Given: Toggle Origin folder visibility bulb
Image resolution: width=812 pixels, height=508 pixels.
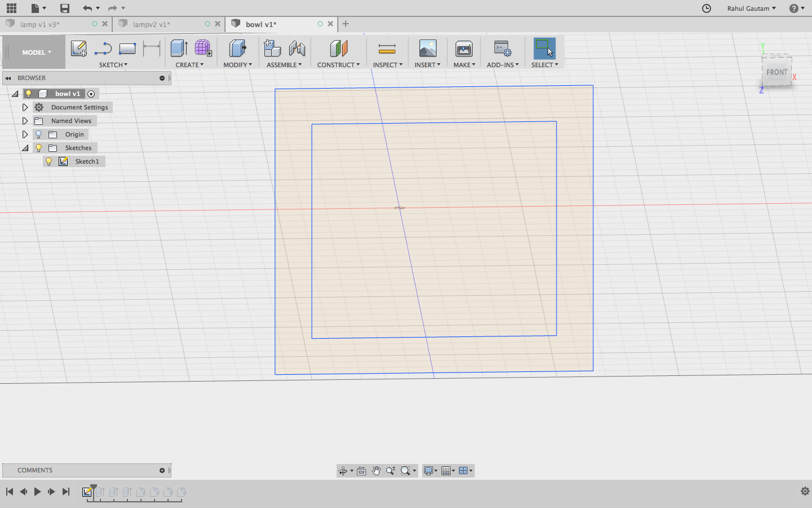Looking at the screenshot, I should pyautogui.click(x=38, y=134).
